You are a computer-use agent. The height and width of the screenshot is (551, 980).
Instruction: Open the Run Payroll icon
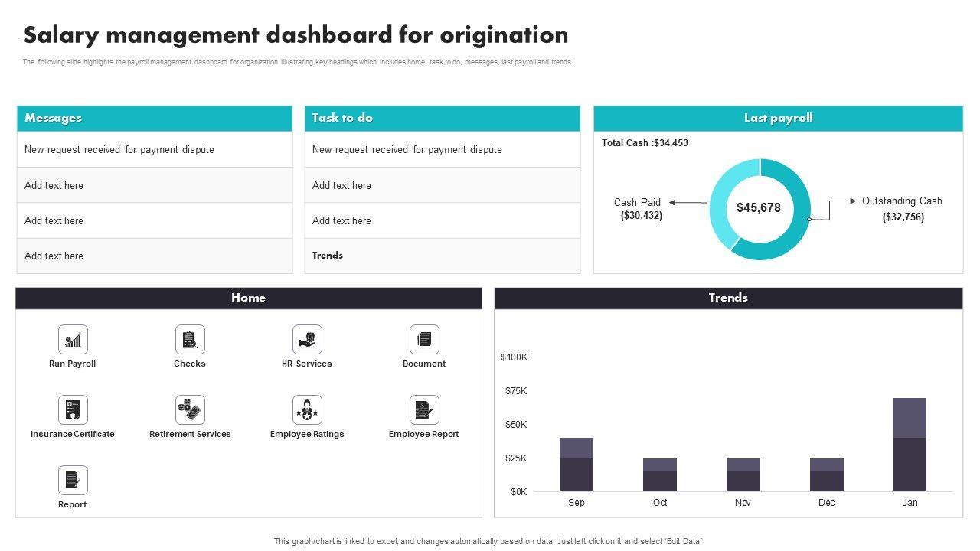click(73, 339)
